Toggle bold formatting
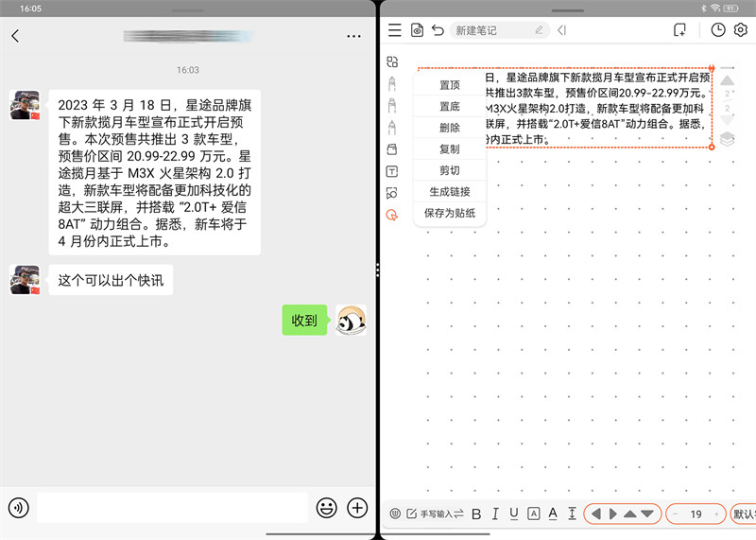This screenshot has width=756, height=540. click(476, 514)
